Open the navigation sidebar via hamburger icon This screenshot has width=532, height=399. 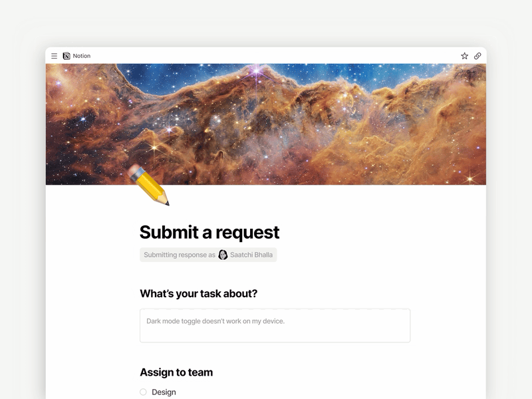(x=54, y=56)
